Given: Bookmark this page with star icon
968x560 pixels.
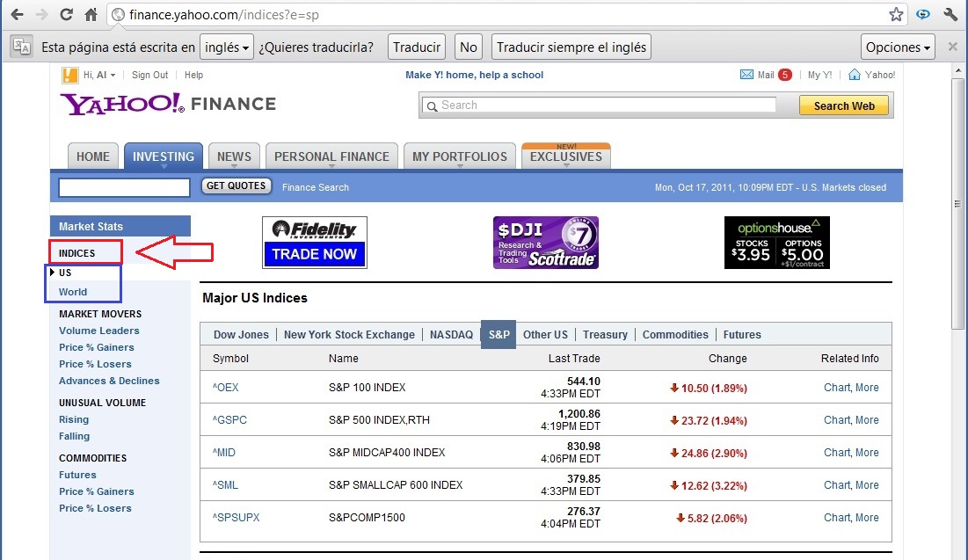Looking at the screenshot, I should point(896,14).
